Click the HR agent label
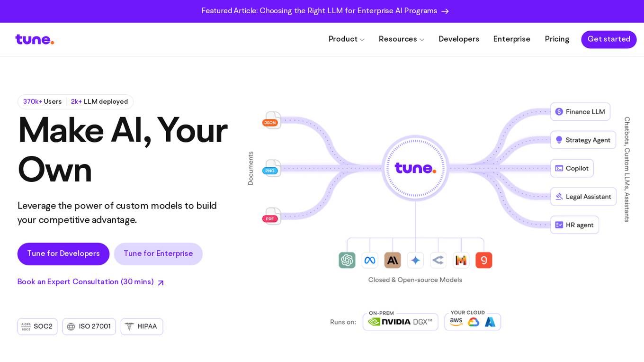 pos(580,225)
